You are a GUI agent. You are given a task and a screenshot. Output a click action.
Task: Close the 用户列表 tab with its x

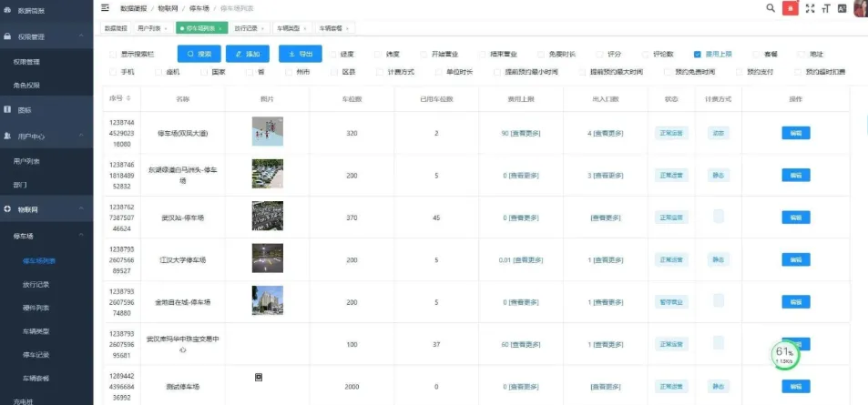click(166, 29)
